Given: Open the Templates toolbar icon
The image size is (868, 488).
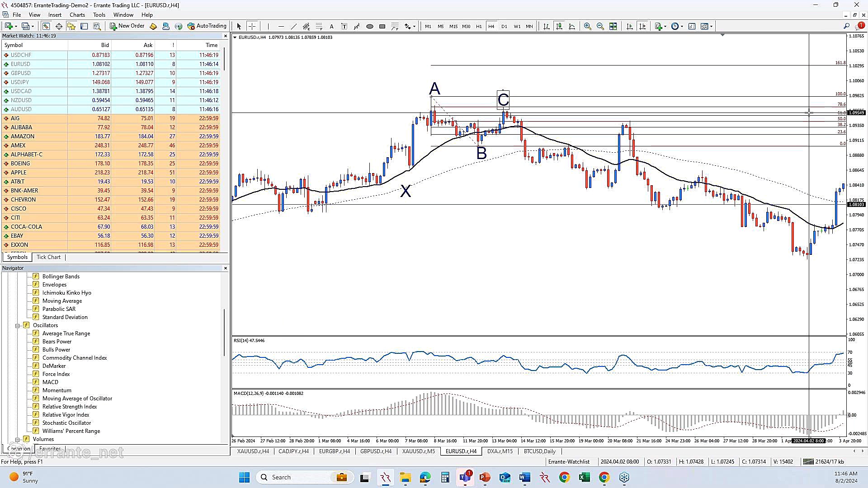Looking at the screenshot, I should [x=704, y=26].
